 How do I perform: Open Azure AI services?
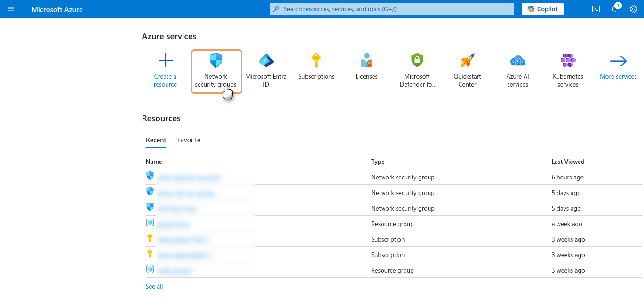pyautogui.click(x=517, y=71)
